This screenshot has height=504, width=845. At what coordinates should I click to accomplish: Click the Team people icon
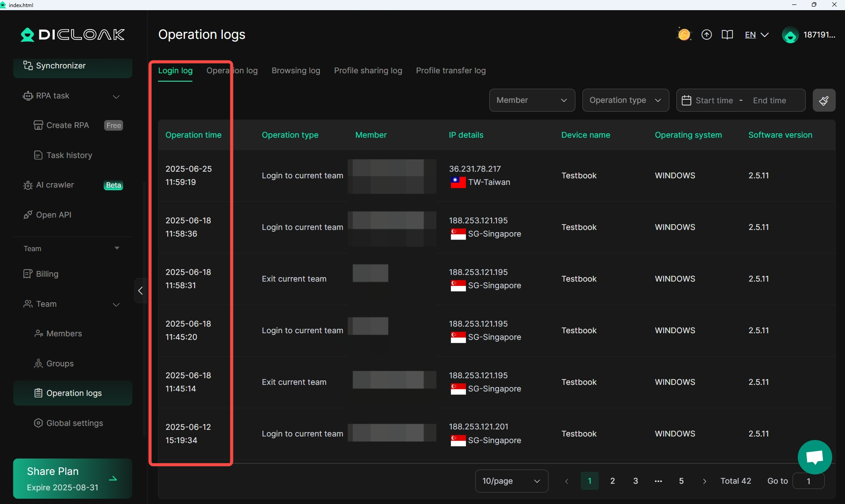28,304
